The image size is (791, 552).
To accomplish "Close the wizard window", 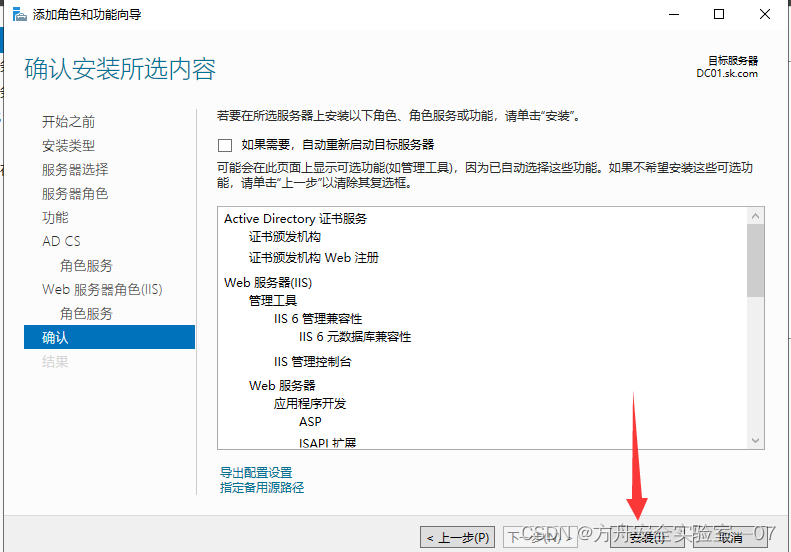I will coord(765,15).
